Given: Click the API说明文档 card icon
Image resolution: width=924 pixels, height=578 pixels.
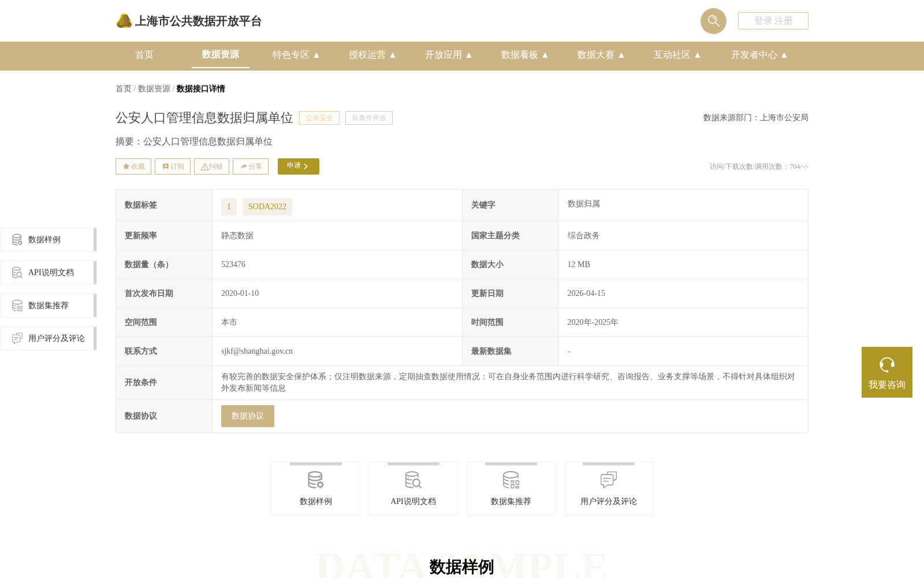Looking at the screenshot, I should point(413,480).
